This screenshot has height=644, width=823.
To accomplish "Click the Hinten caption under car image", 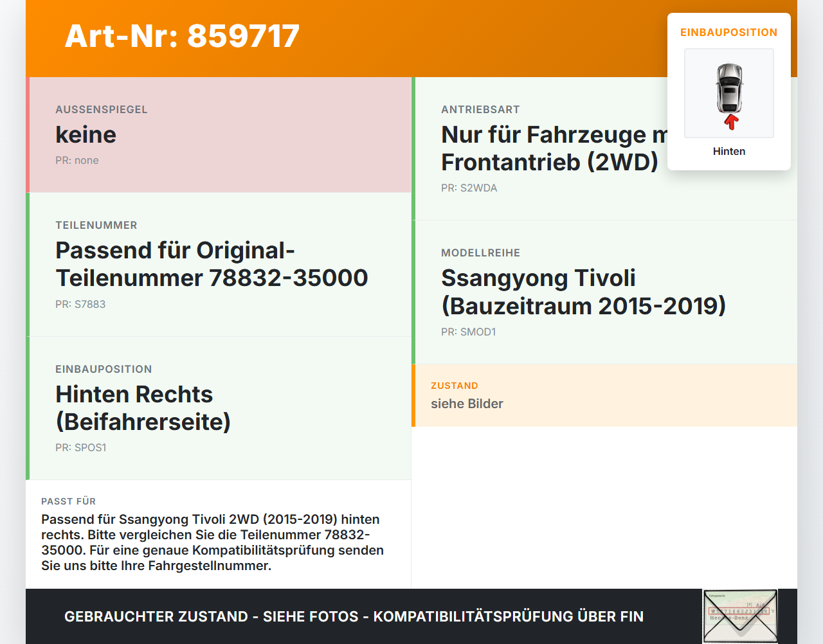I will coord(729,151).
